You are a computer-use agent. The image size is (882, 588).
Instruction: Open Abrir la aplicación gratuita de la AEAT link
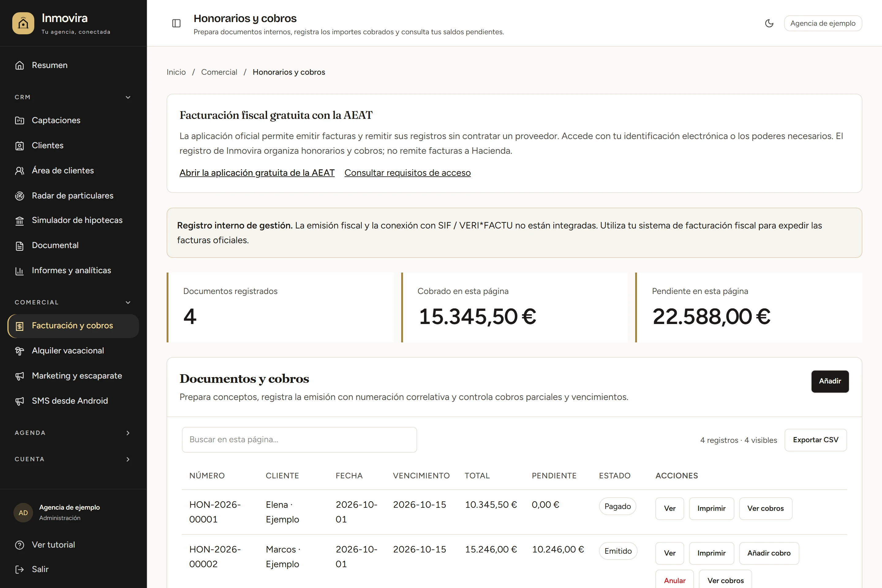point(257,173)
